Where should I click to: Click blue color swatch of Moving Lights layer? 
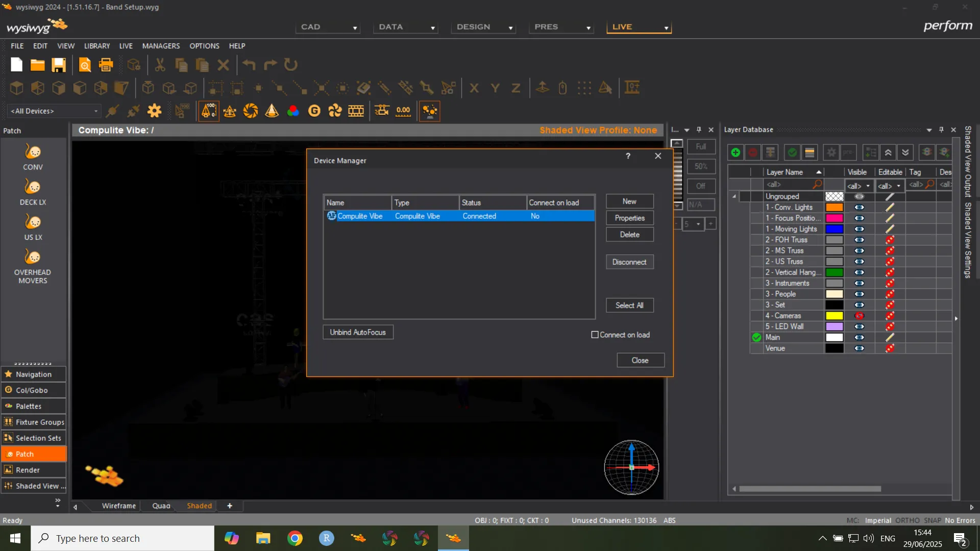834,229
